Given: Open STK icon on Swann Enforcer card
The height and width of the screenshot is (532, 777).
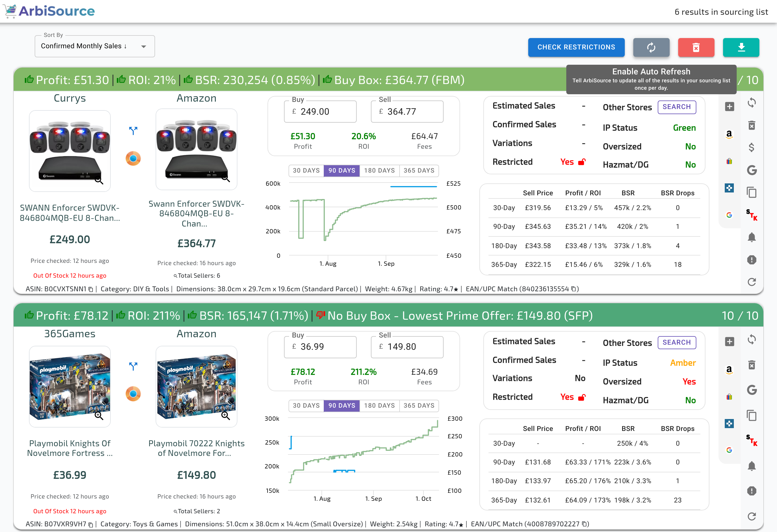Looking at the screenshot, I should pos(752,215).
